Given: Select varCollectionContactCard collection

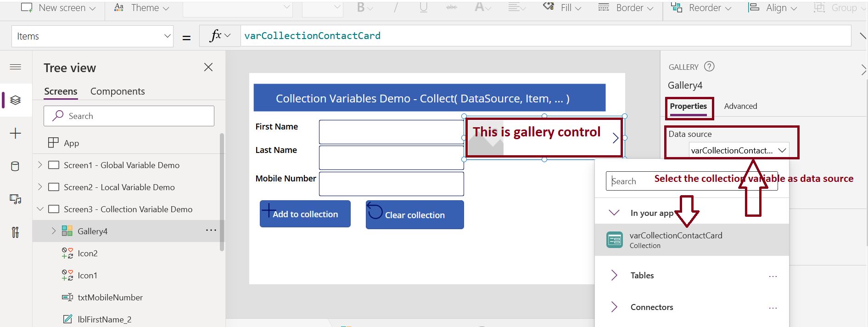Looking at the screenshot, I should tap(692, 240).
